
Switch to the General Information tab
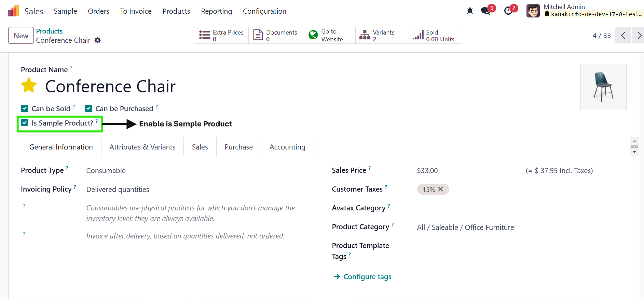tap(61, 147)
